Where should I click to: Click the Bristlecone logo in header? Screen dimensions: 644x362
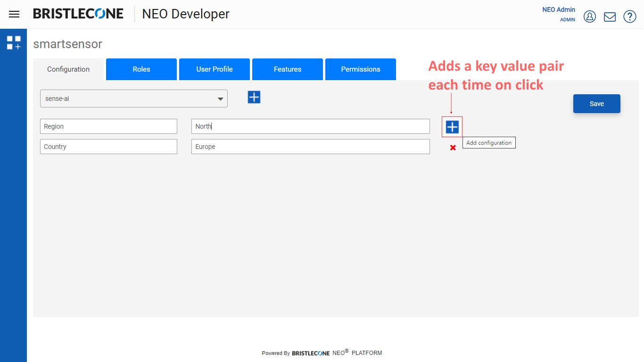pos(78,14)
